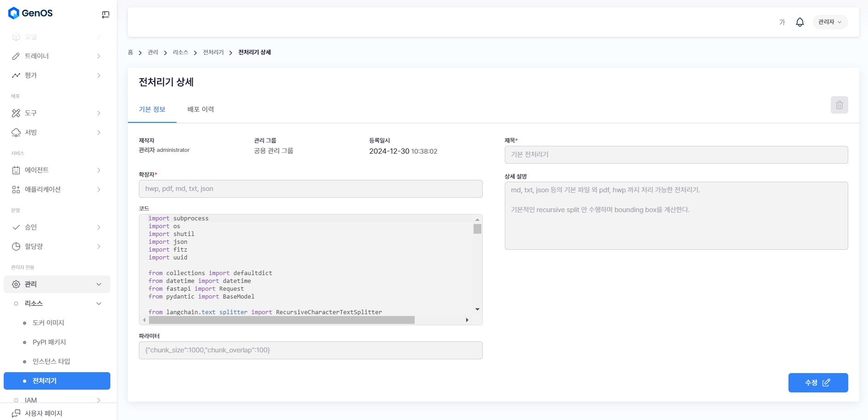The height and width of the screenshot is (420, 868).
Task: Click the GenOS logo
Action: (x=30, y=13)
